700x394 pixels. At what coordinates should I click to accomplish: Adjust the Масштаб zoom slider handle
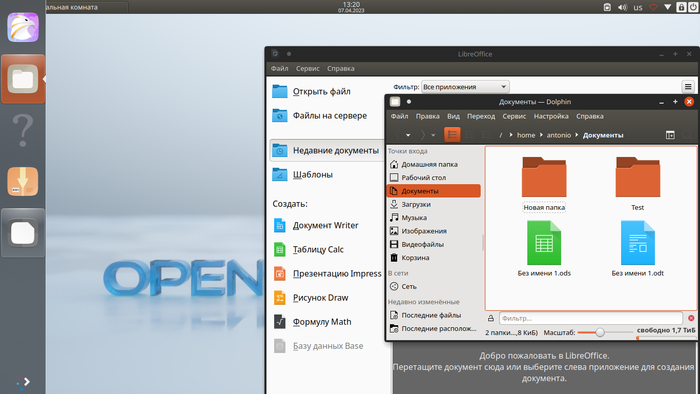click(600, 332)
